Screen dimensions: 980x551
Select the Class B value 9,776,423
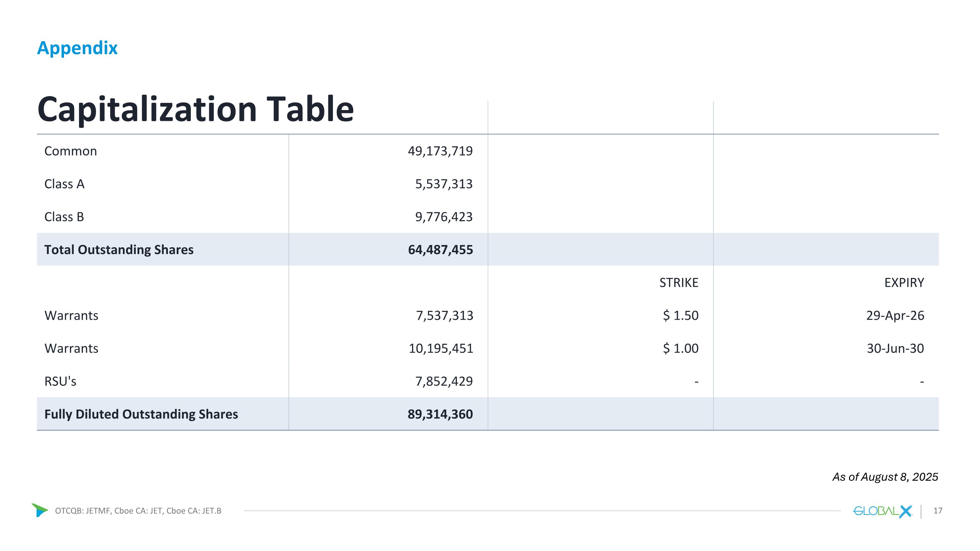[x=444, y=217]
